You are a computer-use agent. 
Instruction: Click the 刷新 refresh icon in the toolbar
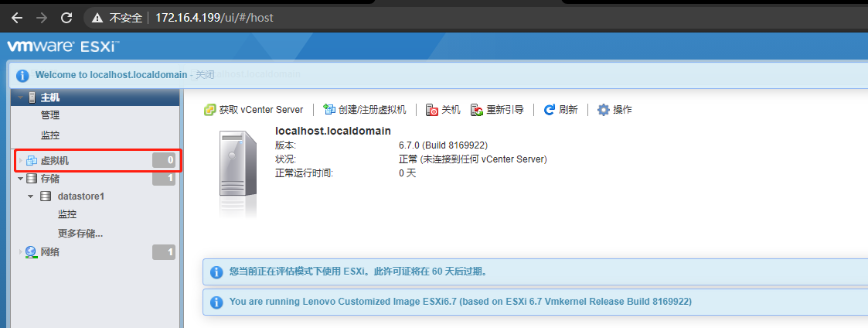click(549, 110)
